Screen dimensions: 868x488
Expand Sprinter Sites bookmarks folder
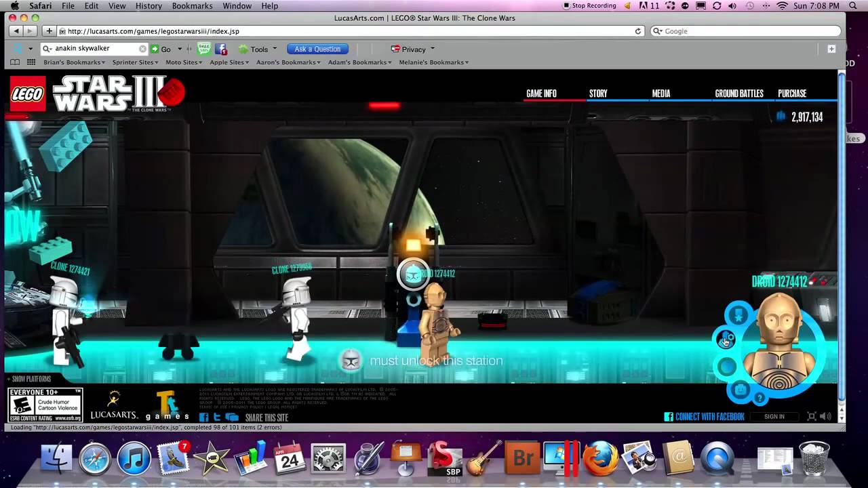136,62
